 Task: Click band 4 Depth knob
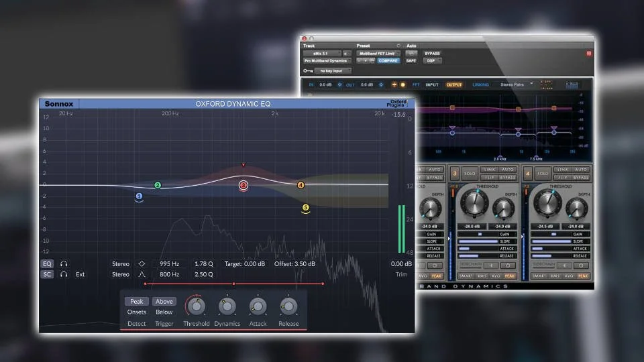[x=577, y=208]
